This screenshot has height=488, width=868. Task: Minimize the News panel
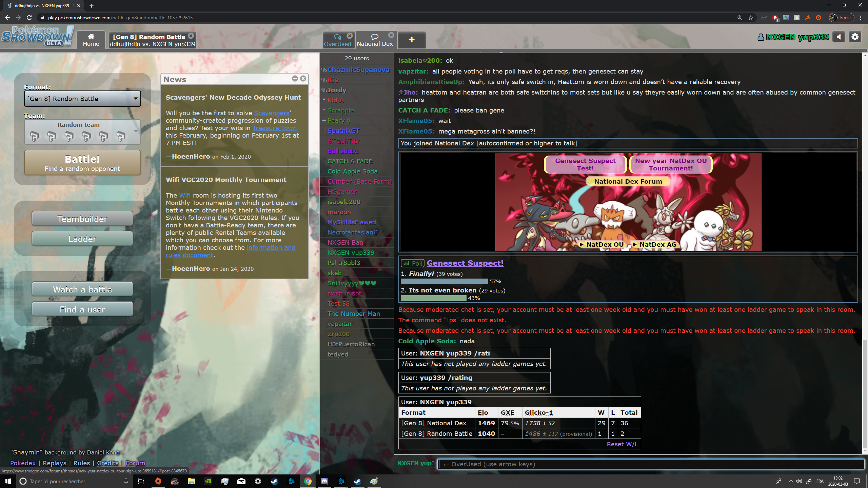(x=295, y=79)
